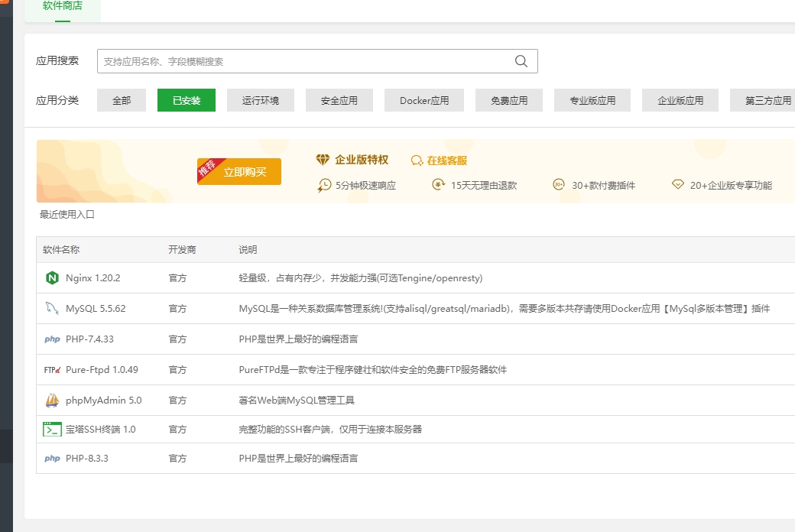Click the diamond icon beside 企业版特权

323,160
